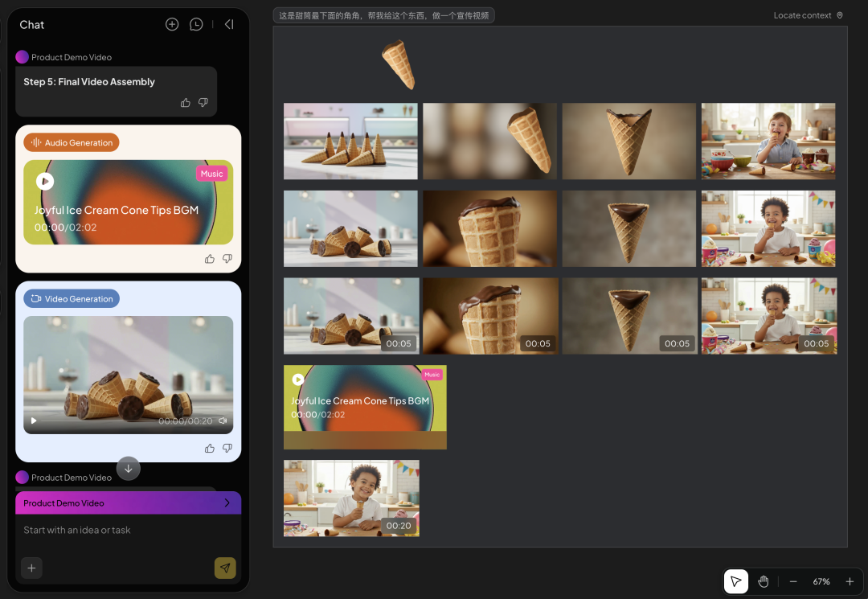Thumbs down the Video Generation card
The width and height of the screenshot is (868, 599).
tap(227, 448)
